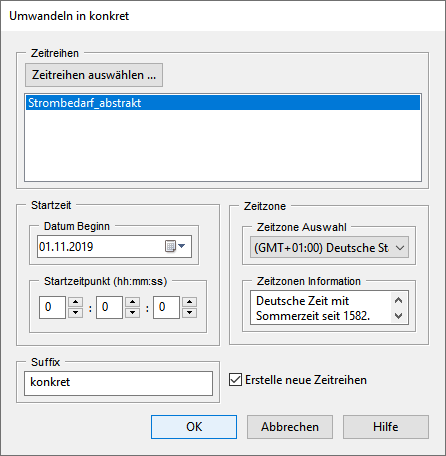Decrease the hours value with down arrow
Viewport: 446px width, 456px height.
pos(76,313)
